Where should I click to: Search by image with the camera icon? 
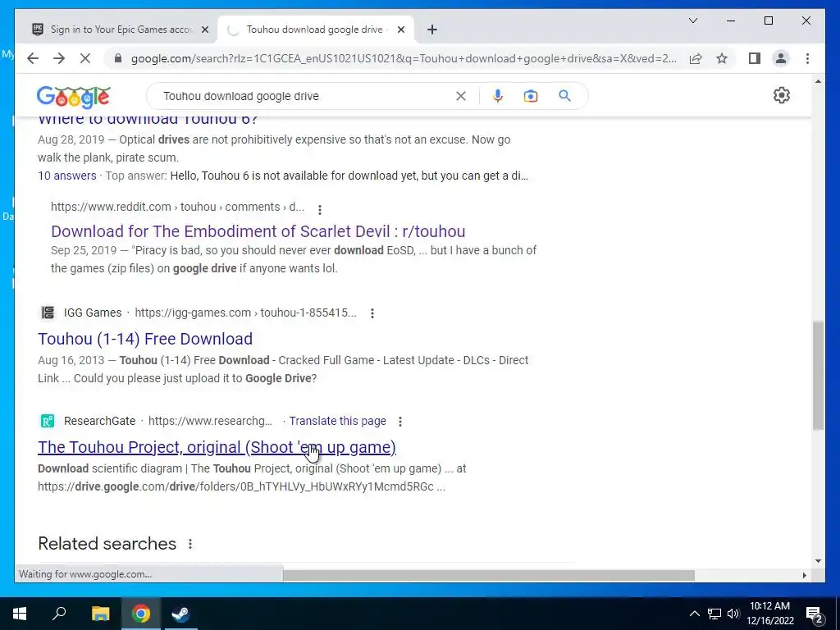coord(531,96)
